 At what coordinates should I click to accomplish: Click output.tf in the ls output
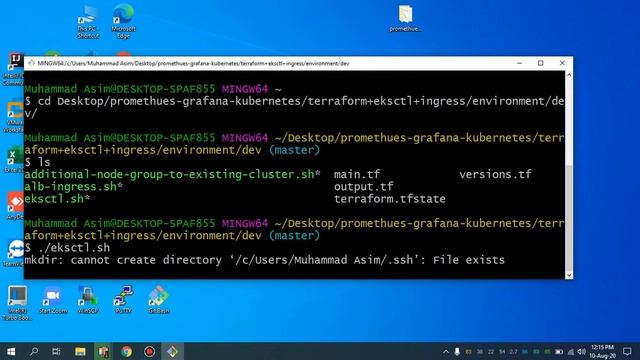click(364, 187)
